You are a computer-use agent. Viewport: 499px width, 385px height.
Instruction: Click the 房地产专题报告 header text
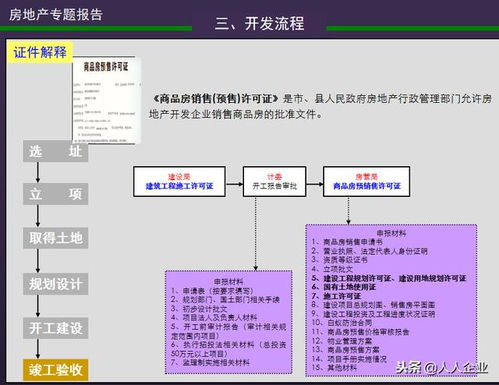click(56, 14)
